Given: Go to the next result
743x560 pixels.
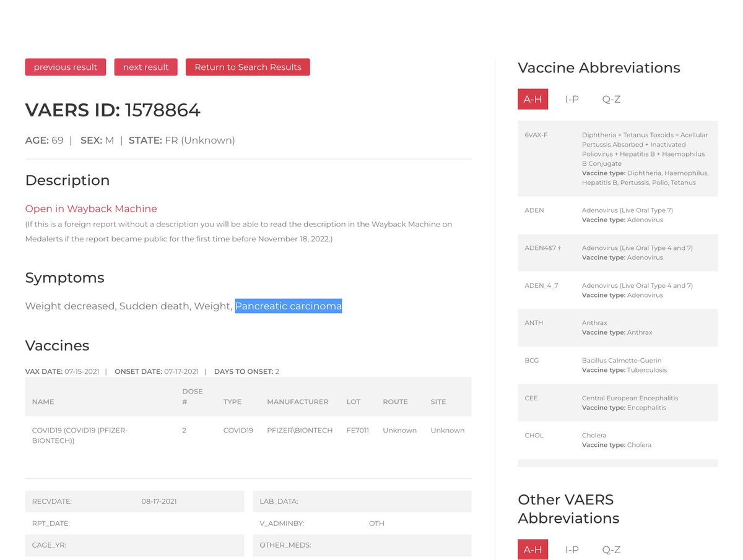Looking at the screenshot, I should tap(146, 67).
